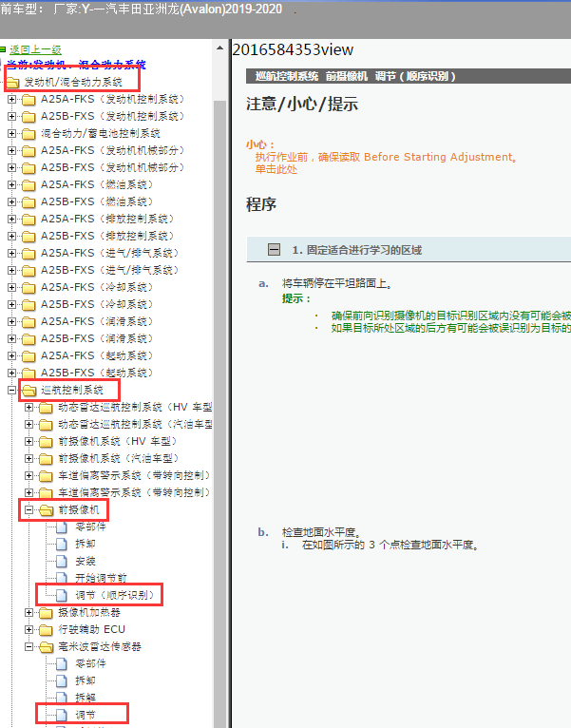Viewport: 571px width, 728px height.
Task: Select 摄像机加热器 folder label
Action: coord(89,613)
